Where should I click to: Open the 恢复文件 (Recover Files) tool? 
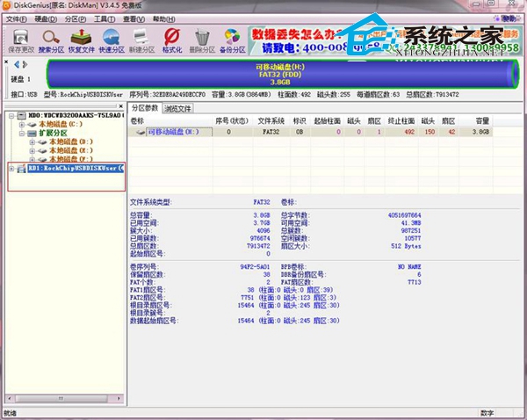tap(82, 40)
